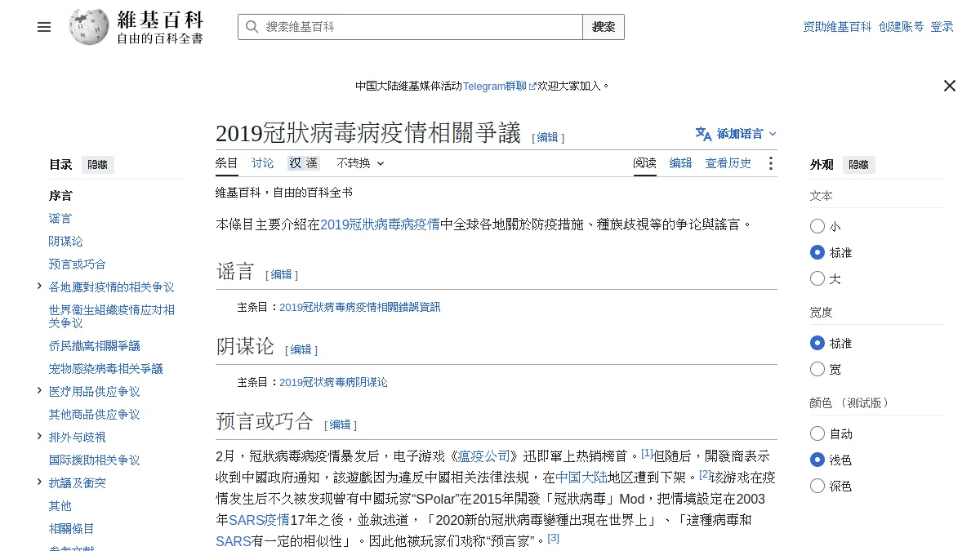980x551 pixels.
Task: Edit the 预言或巧合 section
Action: click(341, 424)
